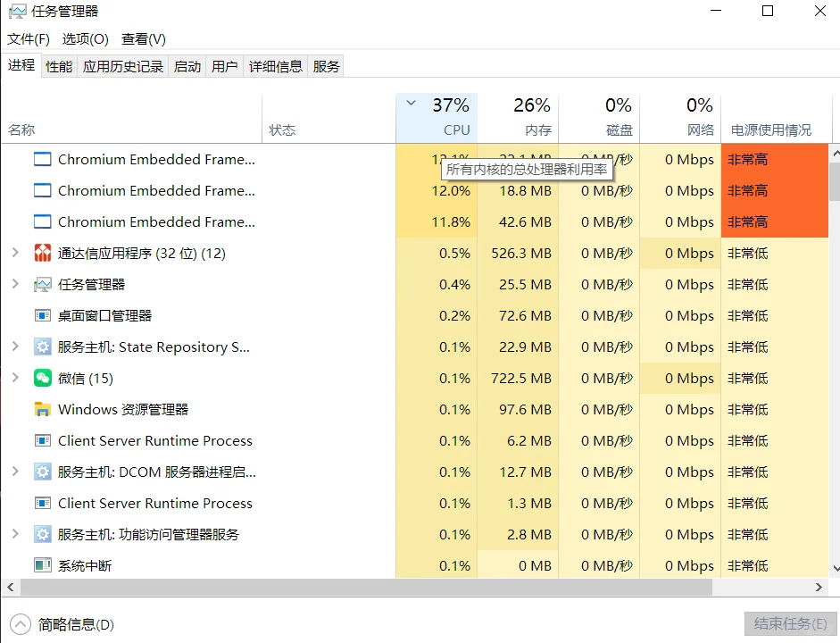Switch to the 详细信息 tab
This screenshot has width=840, height=643.
pyautogui.click(x=274, y=65)
